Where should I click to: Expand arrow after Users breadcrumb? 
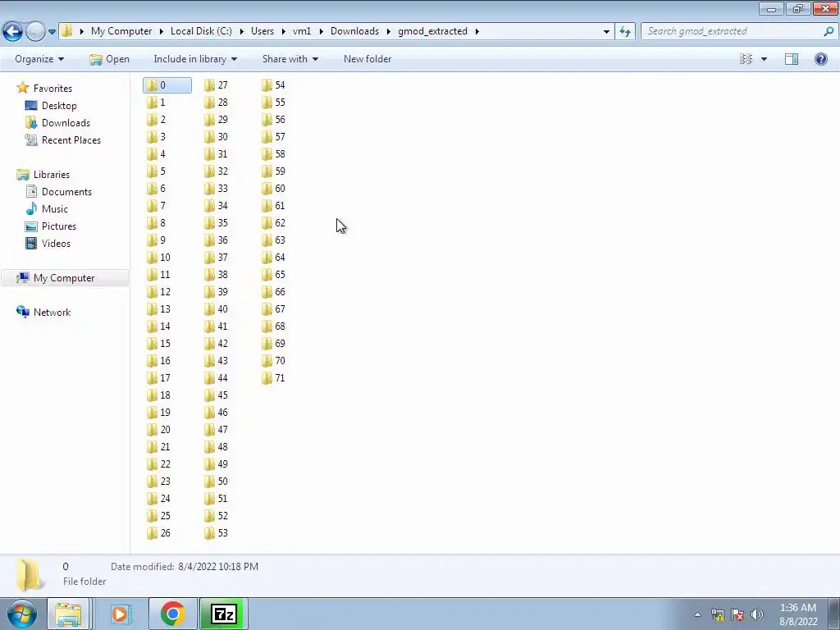283,31
